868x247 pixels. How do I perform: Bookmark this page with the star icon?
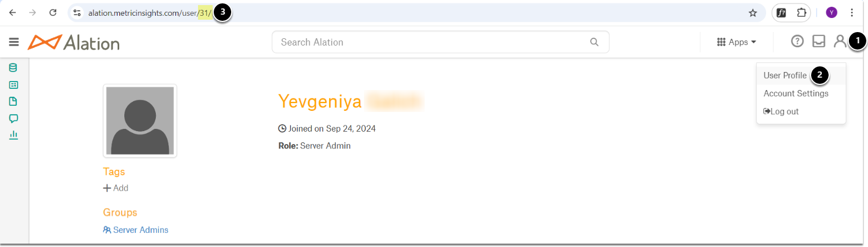click(753, 13)
